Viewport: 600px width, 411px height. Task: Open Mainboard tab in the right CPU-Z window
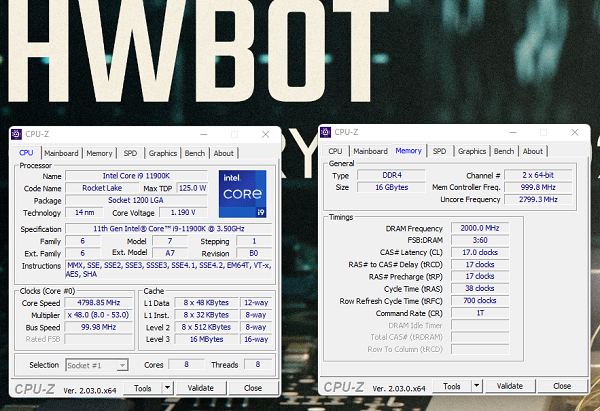pyautogui.click(x=370, y=151)
